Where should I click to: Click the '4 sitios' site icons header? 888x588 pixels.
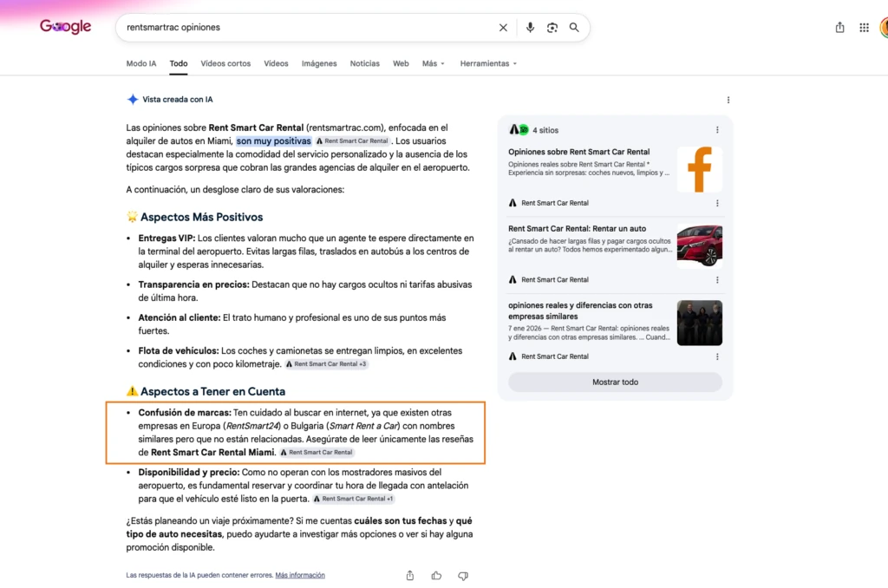[x=533, y=130]
